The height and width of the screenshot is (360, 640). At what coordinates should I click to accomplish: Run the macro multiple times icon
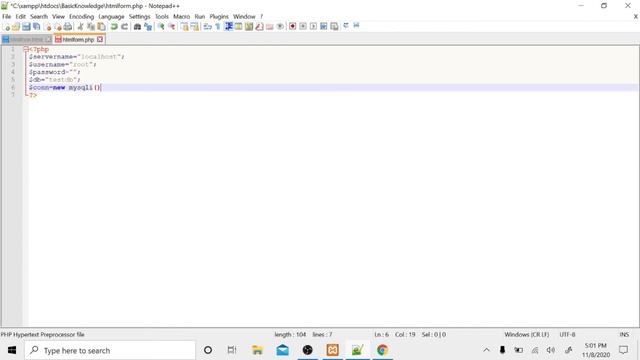click(324, 27)
